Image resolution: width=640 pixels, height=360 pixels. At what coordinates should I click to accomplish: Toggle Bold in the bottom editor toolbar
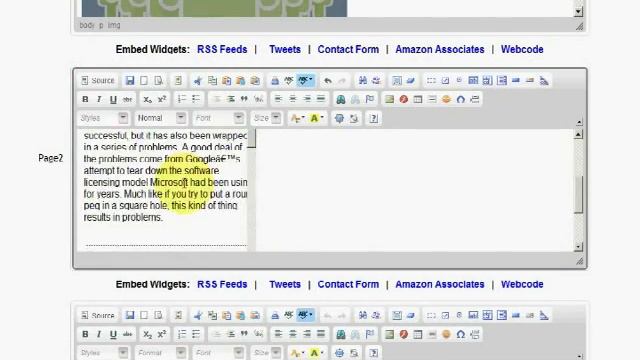coord(85,334)
